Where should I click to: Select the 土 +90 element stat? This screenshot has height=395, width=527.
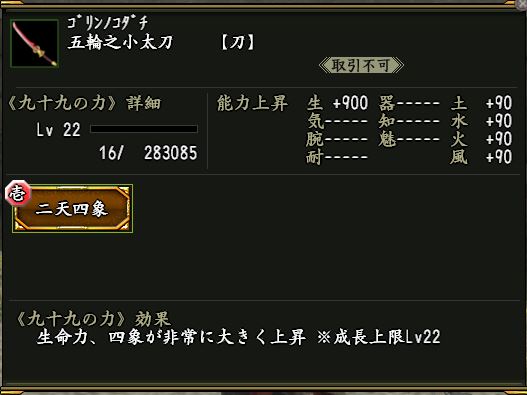pyautogui.click(x=481, y=103)
